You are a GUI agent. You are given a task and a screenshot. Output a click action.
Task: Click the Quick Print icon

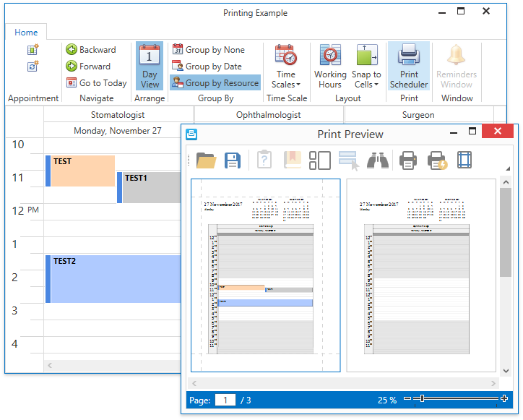[x=437, y=160]
